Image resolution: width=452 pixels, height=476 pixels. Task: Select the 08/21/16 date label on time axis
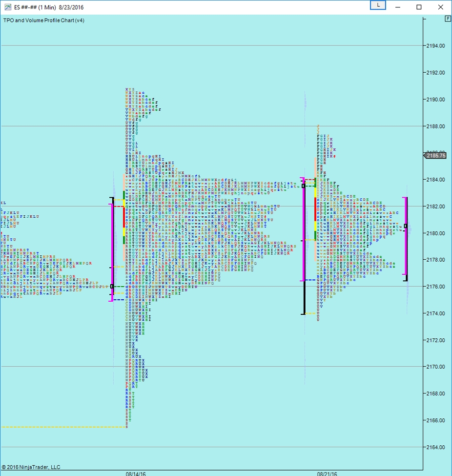pyautogui.click(x=327, y=473)
